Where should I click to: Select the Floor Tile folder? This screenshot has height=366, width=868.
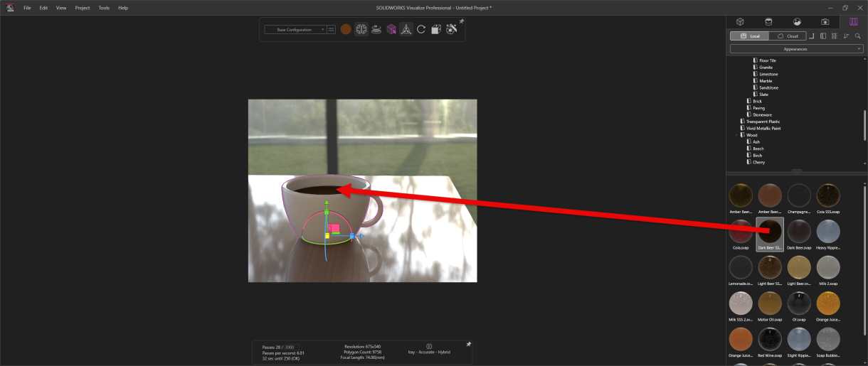[768, 60]
